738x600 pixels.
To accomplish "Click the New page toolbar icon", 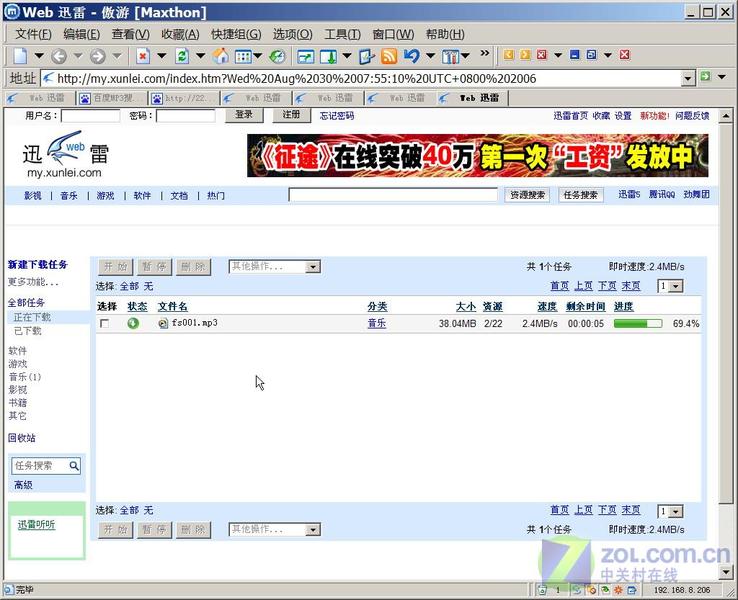I will click(20, 56).
